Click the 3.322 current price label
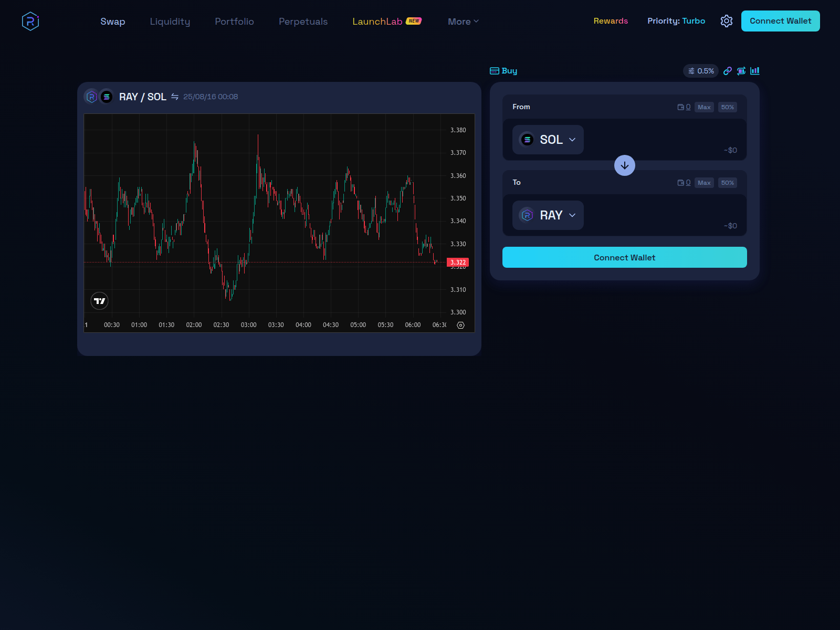Screen dimensions: 840x630 (x=458, y=262)
